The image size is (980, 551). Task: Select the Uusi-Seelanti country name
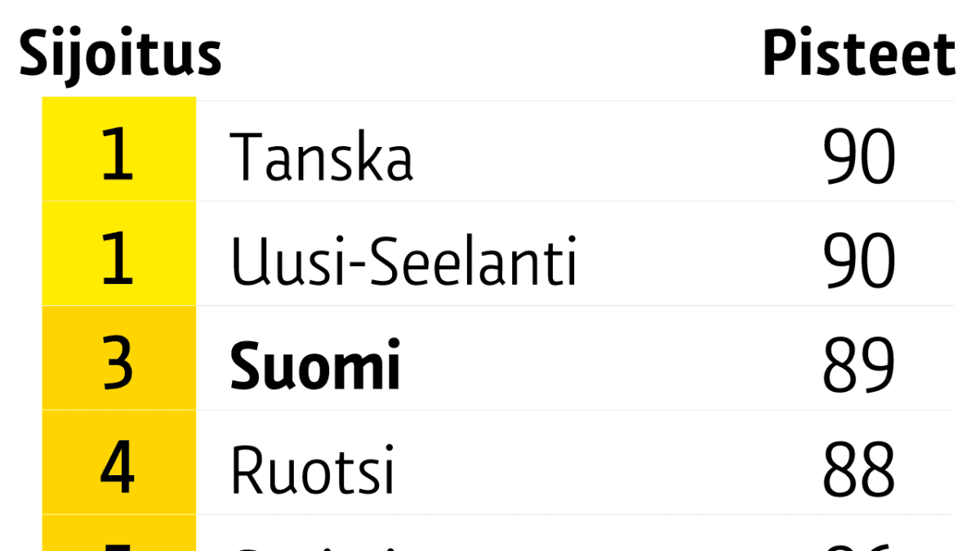coord(404,262)
